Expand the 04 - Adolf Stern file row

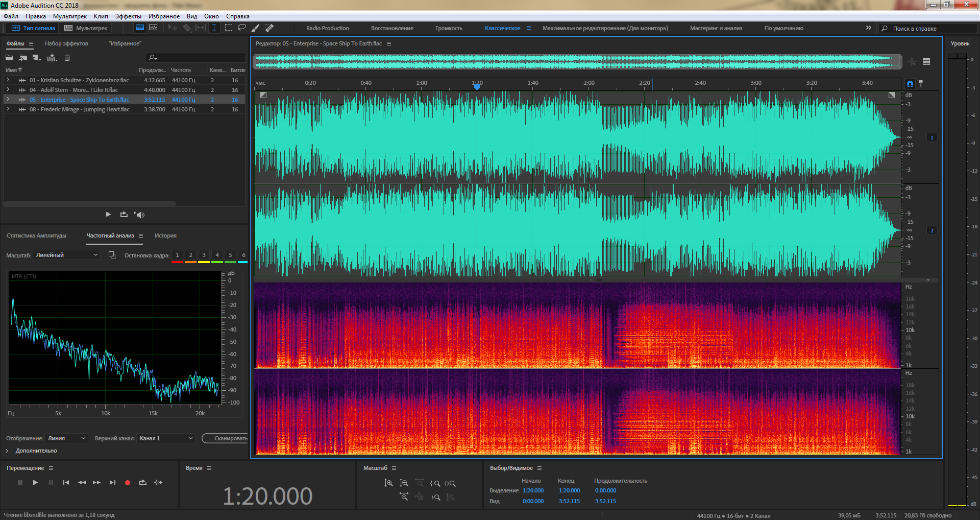8,89
